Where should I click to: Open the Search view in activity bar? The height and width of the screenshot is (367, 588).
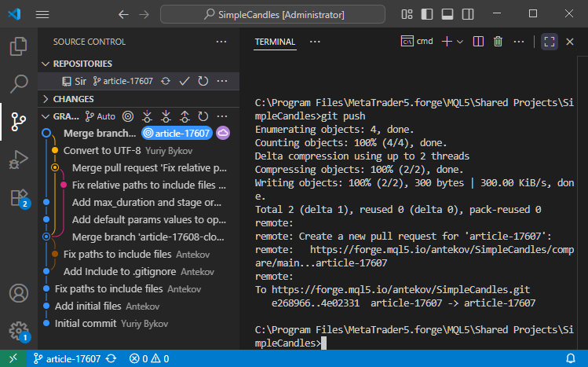tap(18, 83)
